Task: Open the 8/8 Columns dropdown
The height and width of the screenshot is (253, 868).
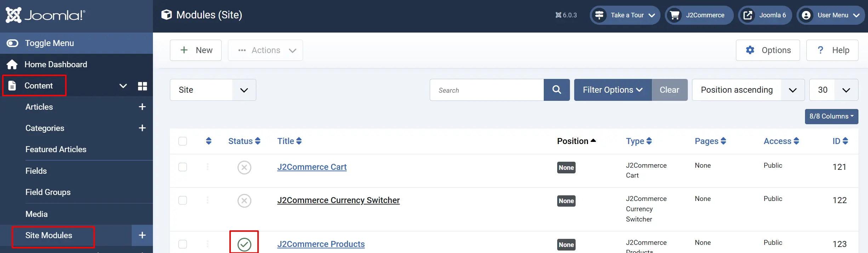Action: click(x=832, y=116)
